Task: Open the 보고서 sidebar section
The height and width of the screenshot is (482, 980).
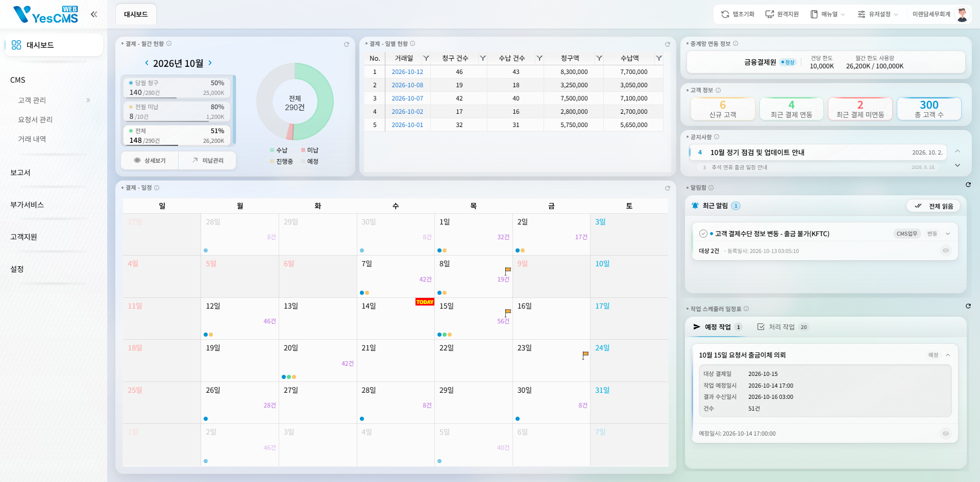Action: 20,172
